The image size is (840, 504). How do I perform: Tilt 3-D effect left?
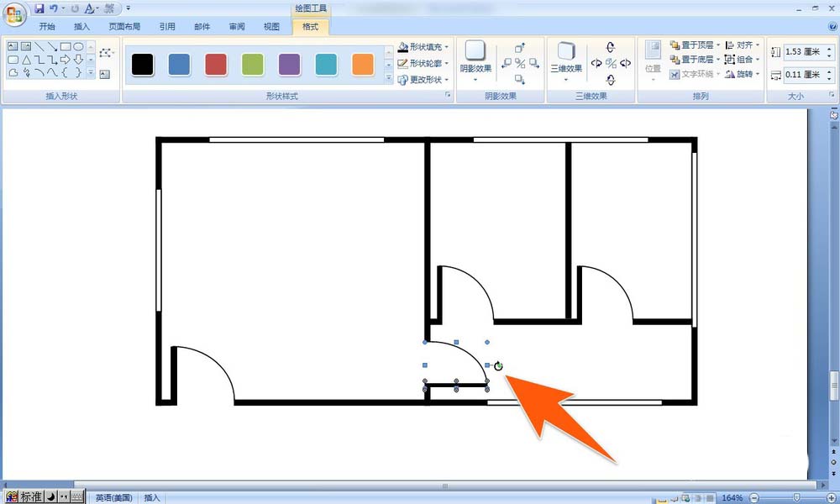coord(596,63)
